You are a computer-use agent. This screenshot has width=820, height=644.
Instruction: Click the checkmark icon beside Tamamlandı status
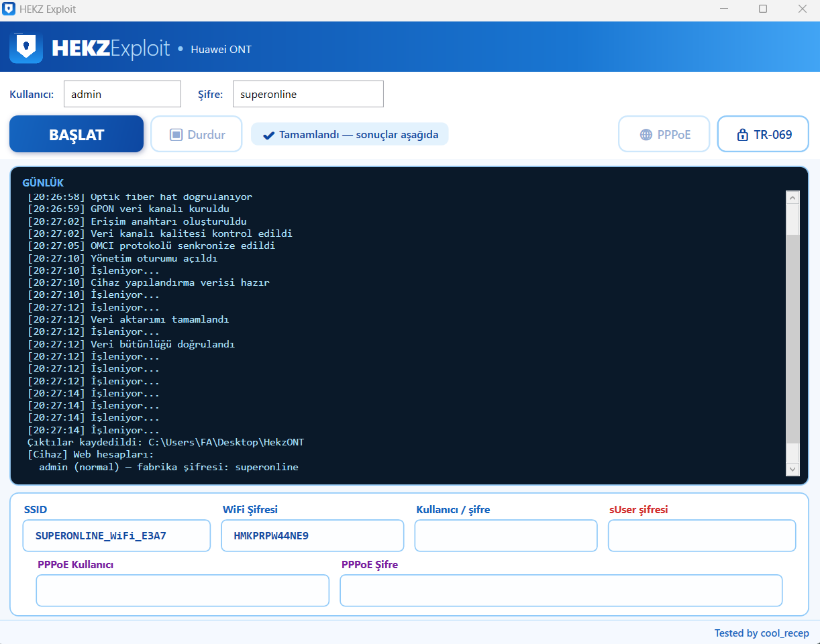(x=268, y=135)
